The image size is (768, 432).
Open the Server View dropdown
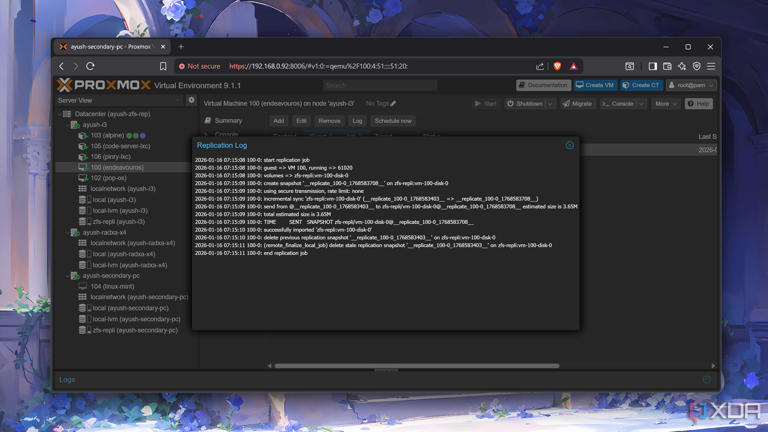click(120, 100)
